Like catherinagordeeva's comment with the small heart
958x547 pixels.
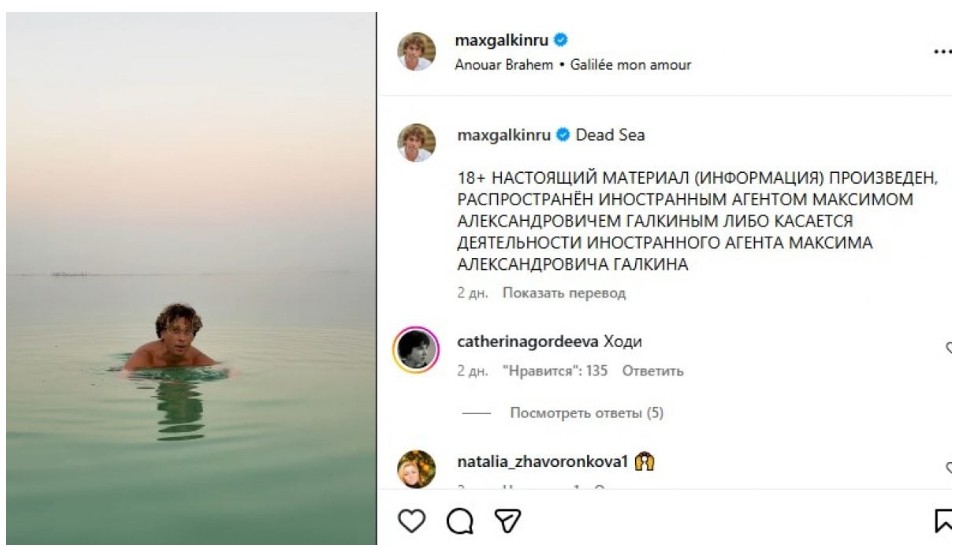click(x=950, y=349)
